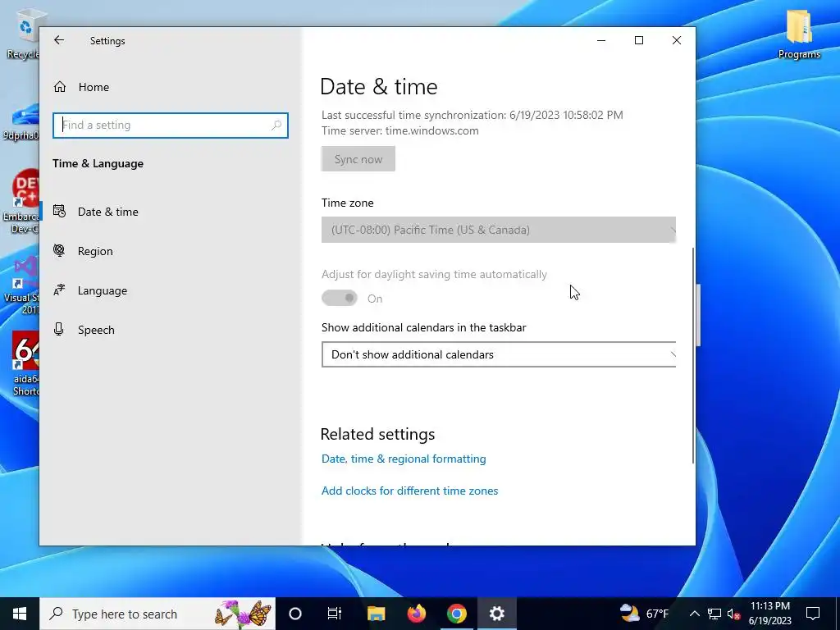Click the Related settings heading
Image resolution: width=840 pixels, height=630 pixels.
(377, 434)
